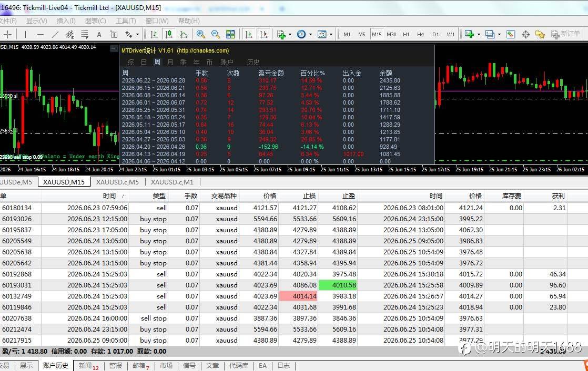Viewport: 588px width, 371px height.
Task: Zoom in on the chart
Action: pos(200,35)
